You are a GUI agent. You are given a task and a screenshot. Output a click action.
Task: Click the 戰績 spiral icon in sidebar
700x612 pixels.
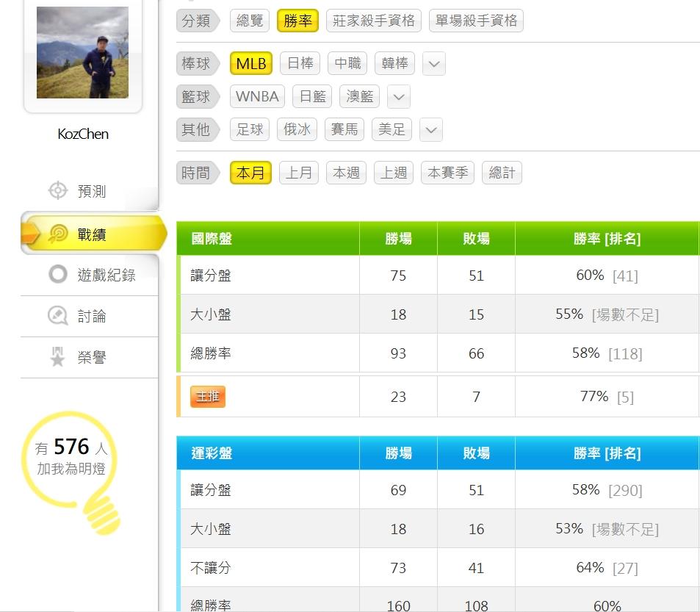tap(58, 234)
